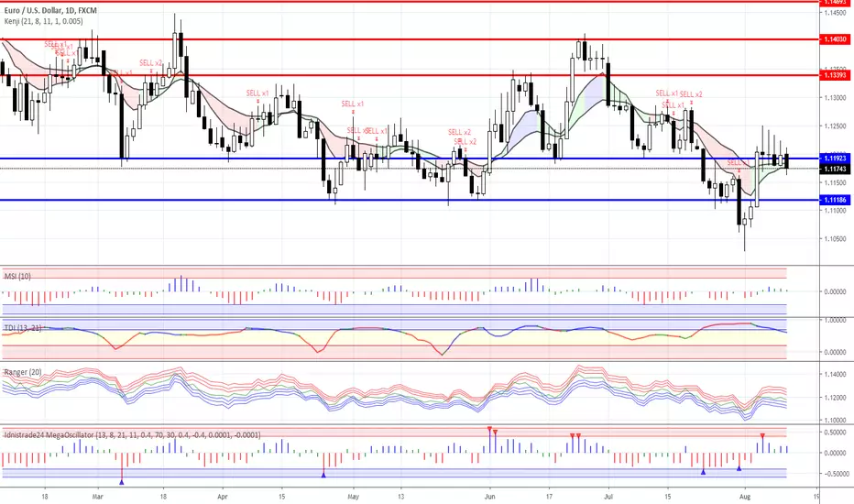Image resolution: width=854 pixels, height=504 pixels.
Task: Click MegaOscillator blue triangle just before Aug
Action: coord(739,468)
